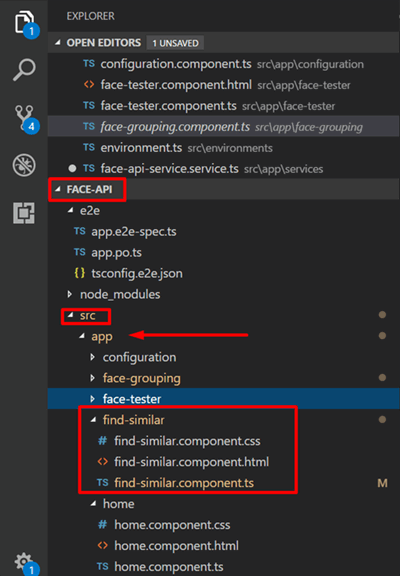The width and height of the screenshot is (400, 576).
Task: Open the Explorer activity bar icon
Action: click(x=25, y=24)
